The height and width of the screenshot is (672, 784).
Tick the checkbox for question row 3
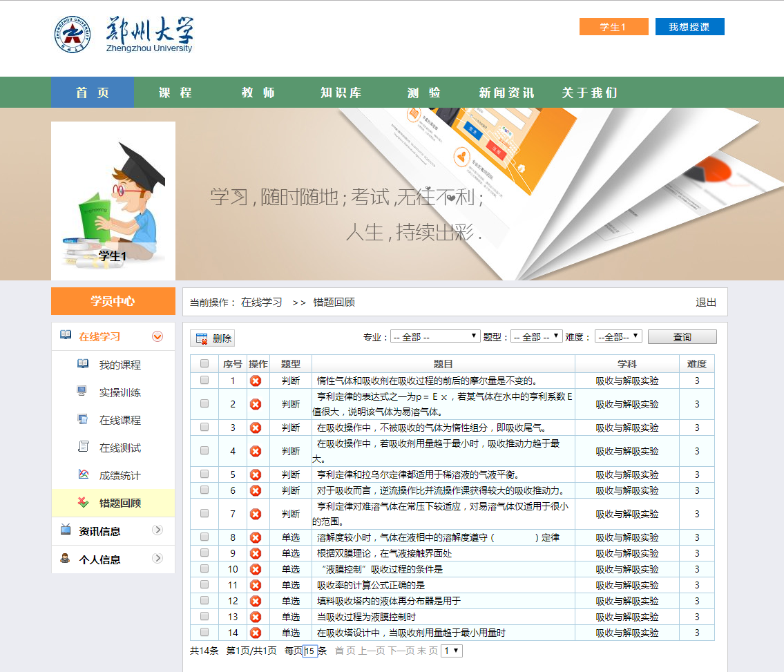coord(204,428)
